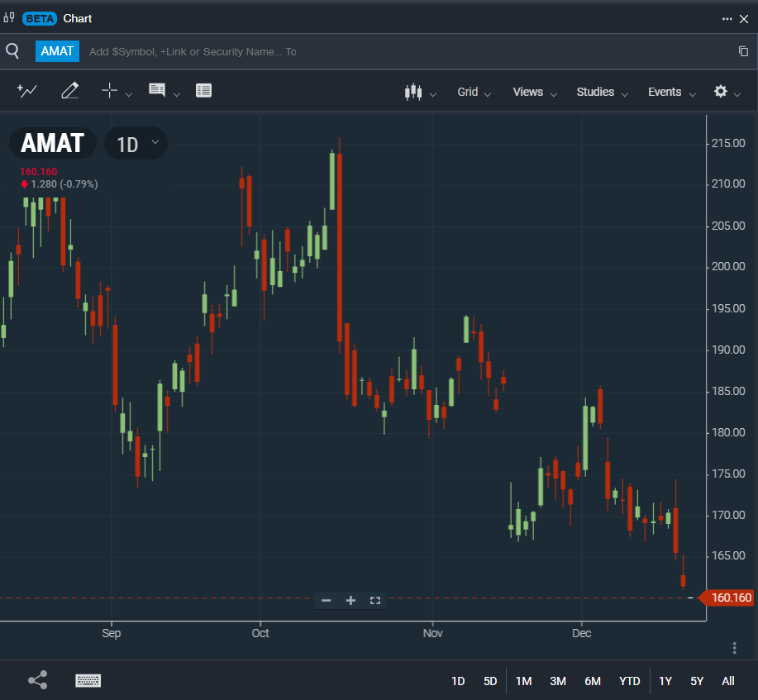The image size is (758, 700).
Task: Zoom out with the minus button
Action: pos(327,601)
